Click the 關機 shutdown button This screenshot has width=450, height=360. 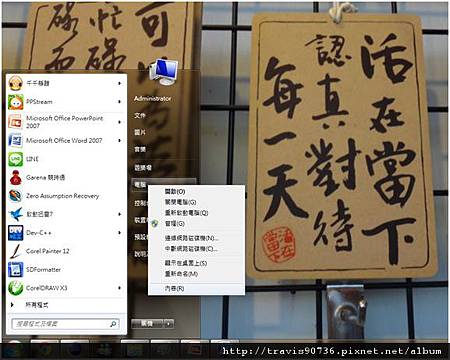tap(147, 324)
